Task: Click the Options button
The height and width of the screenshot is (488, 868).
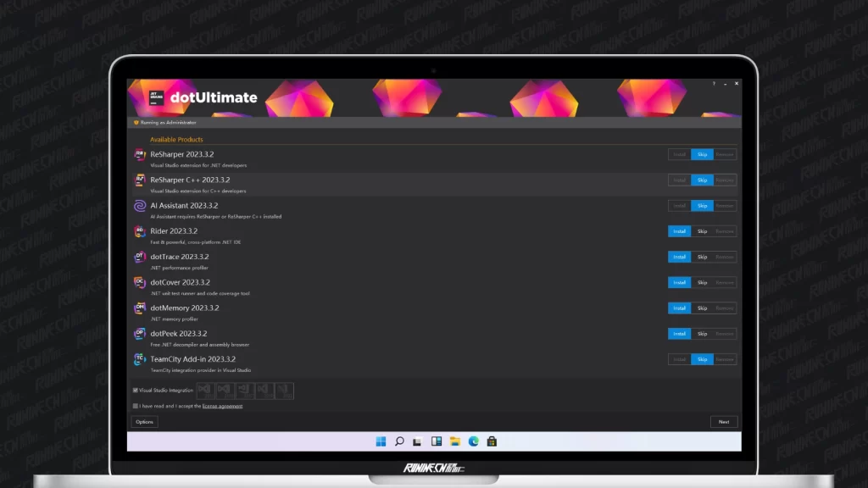Action: (144, 422)
